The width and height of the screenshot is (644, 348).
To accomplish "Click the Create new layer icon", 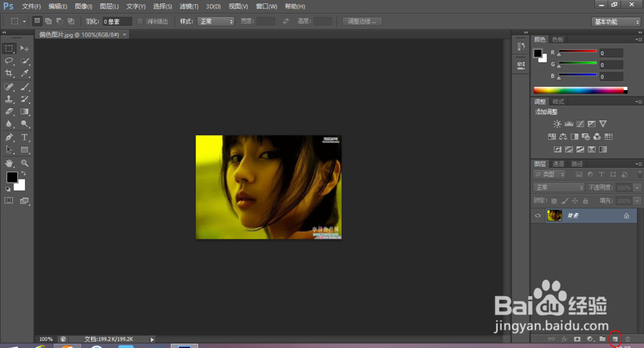I will click(x=615, y=339).
